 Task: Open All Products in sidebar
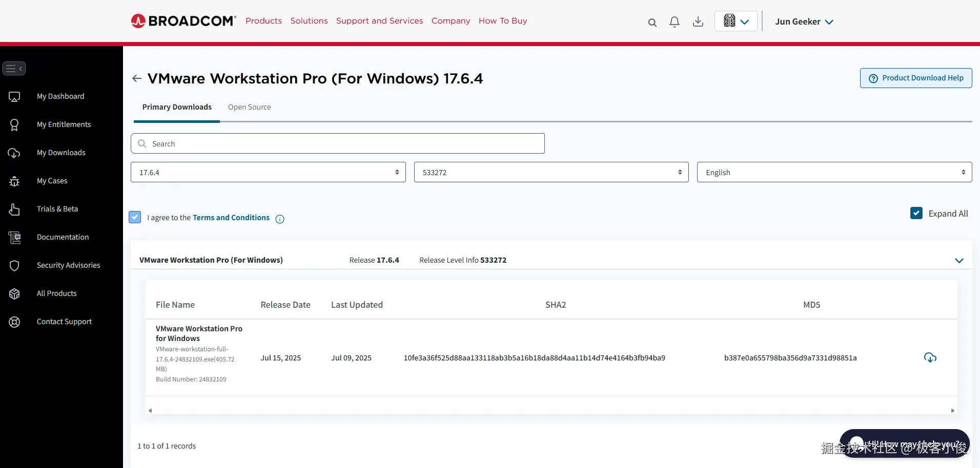tap(56, 293)
